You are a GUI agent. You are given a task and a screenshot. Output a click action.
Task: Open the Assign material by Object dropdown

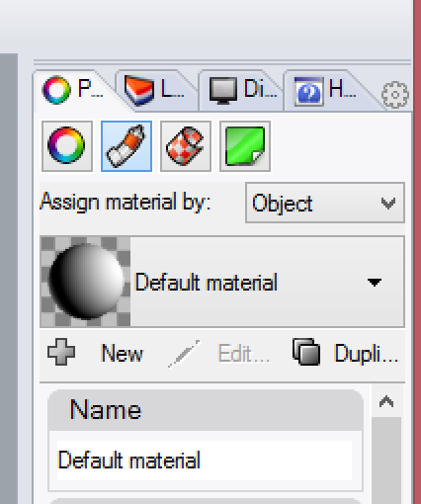(x=325, y=203)
